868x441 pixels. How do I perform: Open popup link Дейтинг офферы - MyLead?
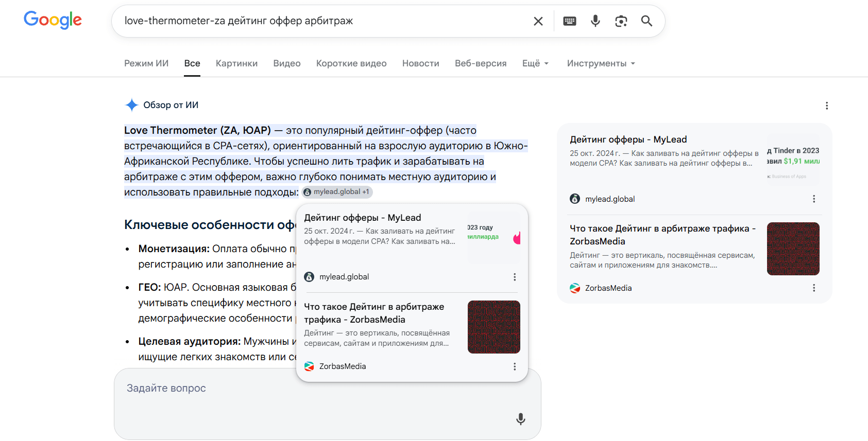(x=363, y=218)
